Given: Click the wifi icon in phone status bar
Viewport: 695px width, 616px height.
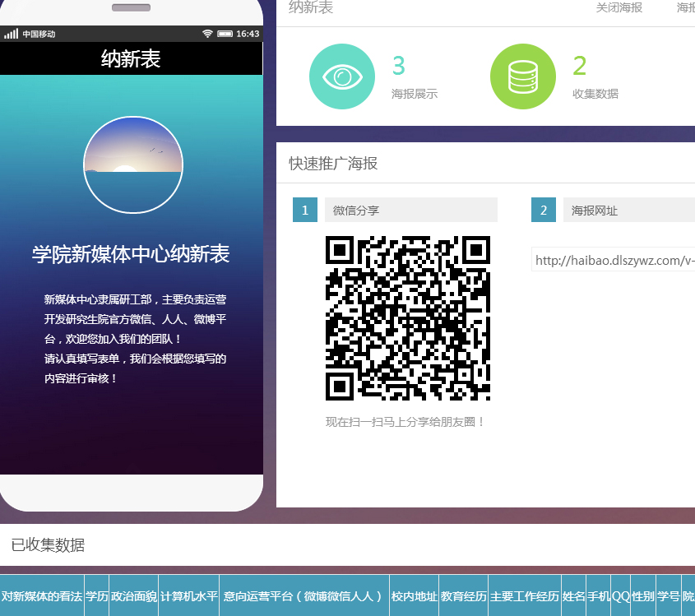Looking at the screenshot, I should click(x=207, y=34).
